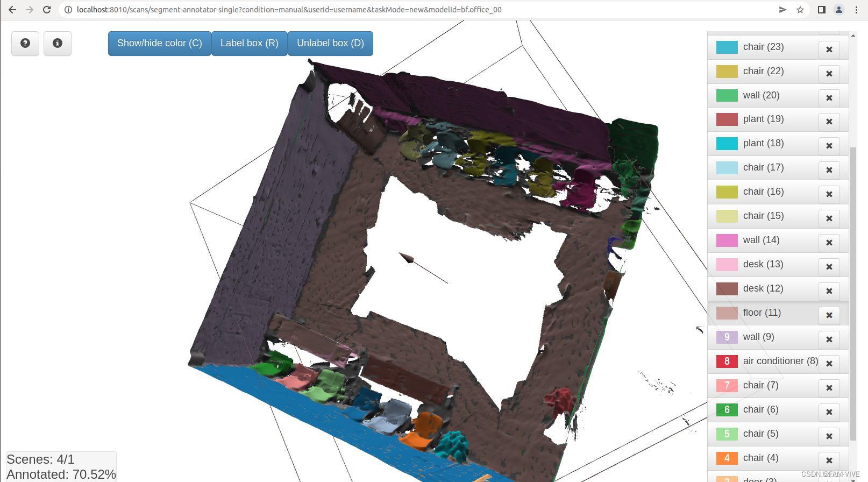This screenshot has width=868, height=482.
Task: Select floor (11) swatch
Action: pyautogui.click(x=727, y=313)
